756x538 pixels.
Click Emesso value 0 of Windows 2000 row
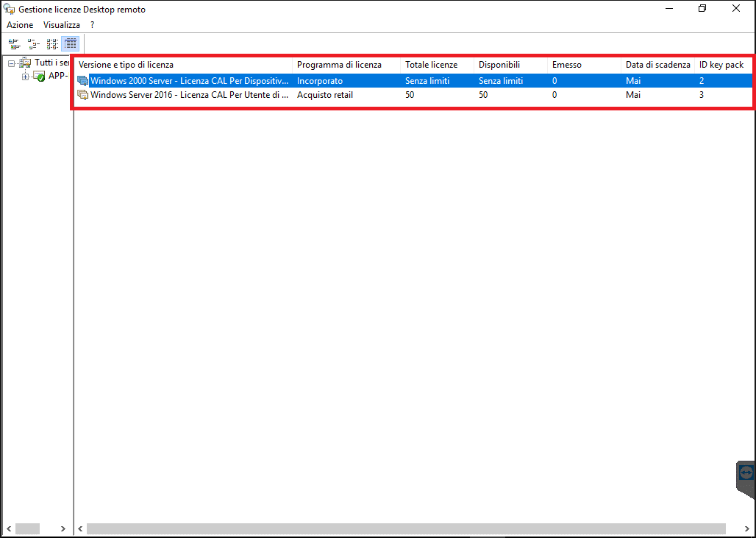pos(554,80)
